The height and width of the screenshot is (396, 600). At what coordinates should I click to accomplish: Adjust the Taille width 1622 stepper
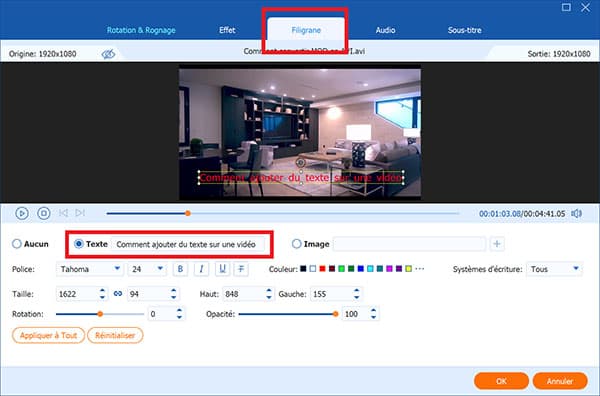coord(102,294)
